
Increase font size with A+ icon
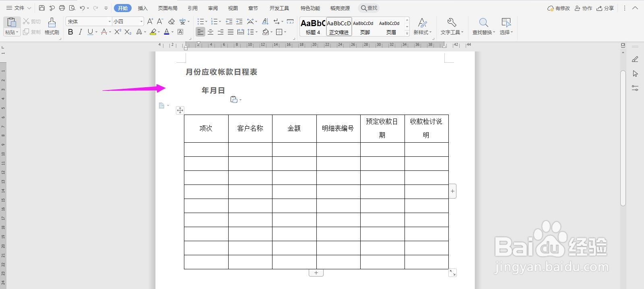pos(150,21)
